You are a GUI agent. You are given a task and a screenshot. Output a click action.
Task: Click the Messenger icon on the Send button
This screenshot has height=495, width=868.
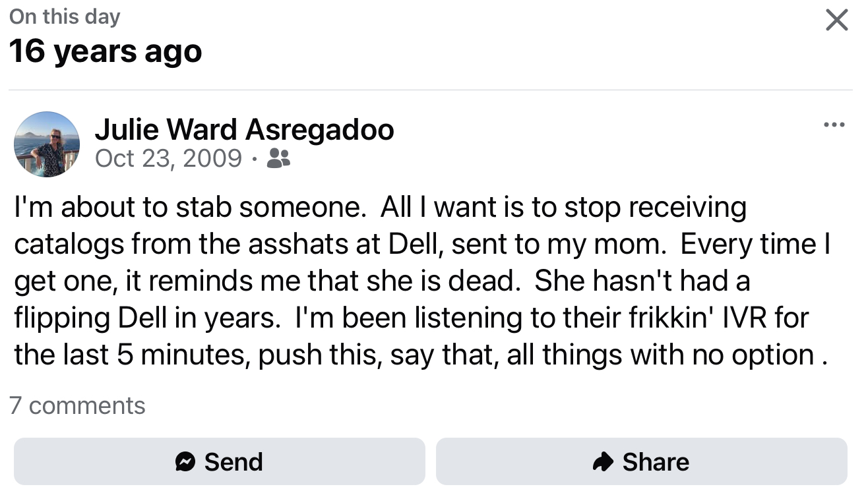coord(185,462)
